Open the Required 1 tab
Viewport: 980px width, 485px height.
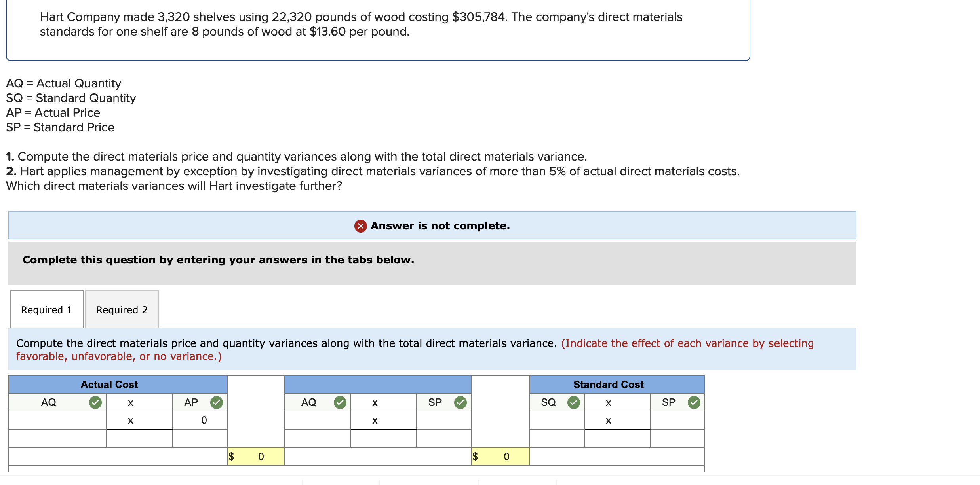click(47, 310)
